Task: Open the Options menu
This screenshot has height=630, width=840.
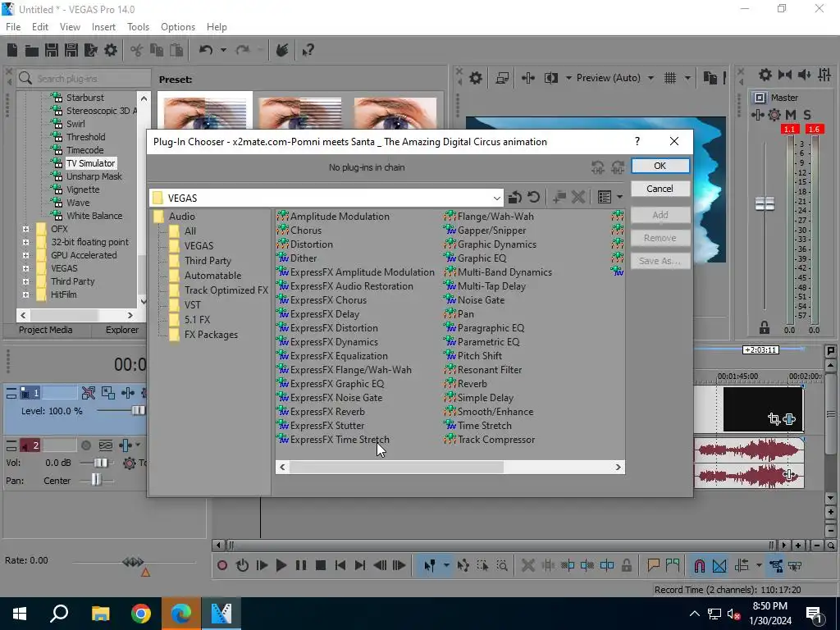Action: click(x=178, y=27)
